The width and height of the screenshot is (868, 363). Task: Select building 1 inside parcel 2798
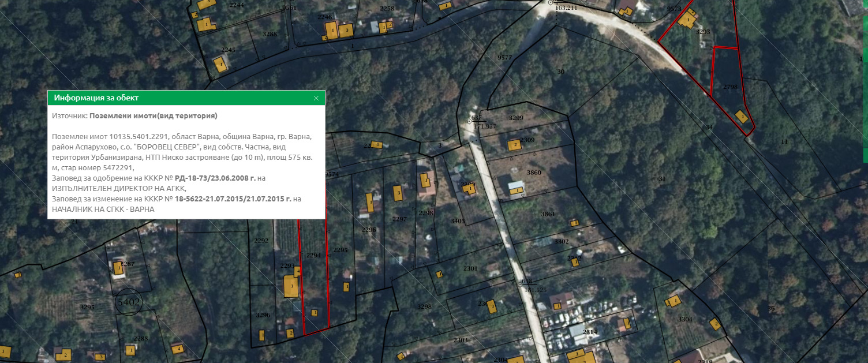[742, 117]
